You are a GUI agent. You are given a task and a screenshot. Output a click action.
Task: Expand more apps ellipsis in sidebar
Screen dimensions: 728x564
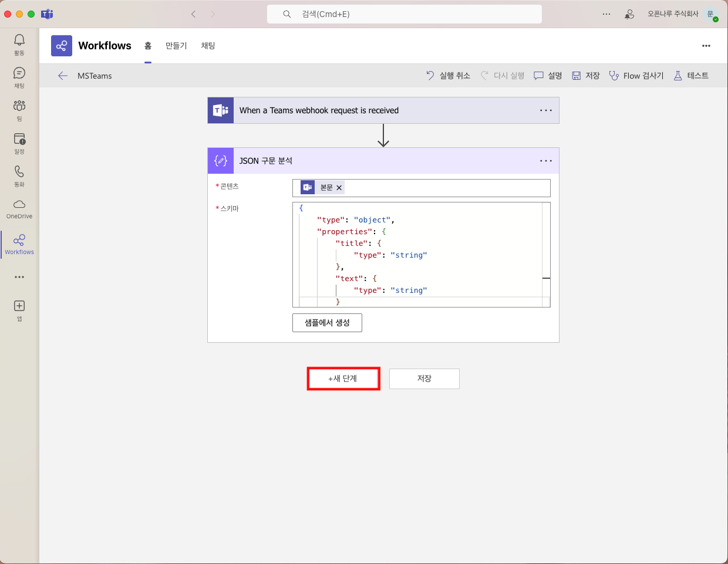click(19, 277)
